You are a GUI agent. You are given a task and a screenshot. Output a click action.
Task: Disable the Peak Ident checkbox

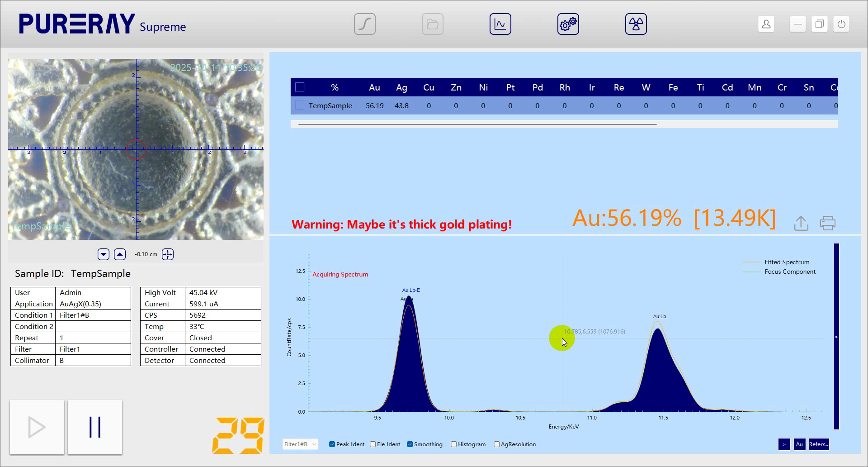tap(332, 444)
